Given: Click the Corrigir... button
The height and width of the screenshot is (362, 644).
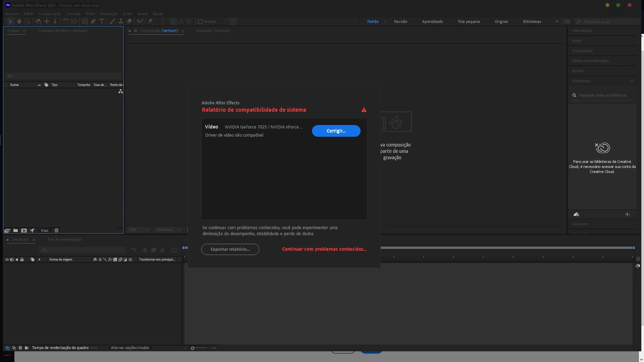Looking at the screenshot, I should coord(336,131).
